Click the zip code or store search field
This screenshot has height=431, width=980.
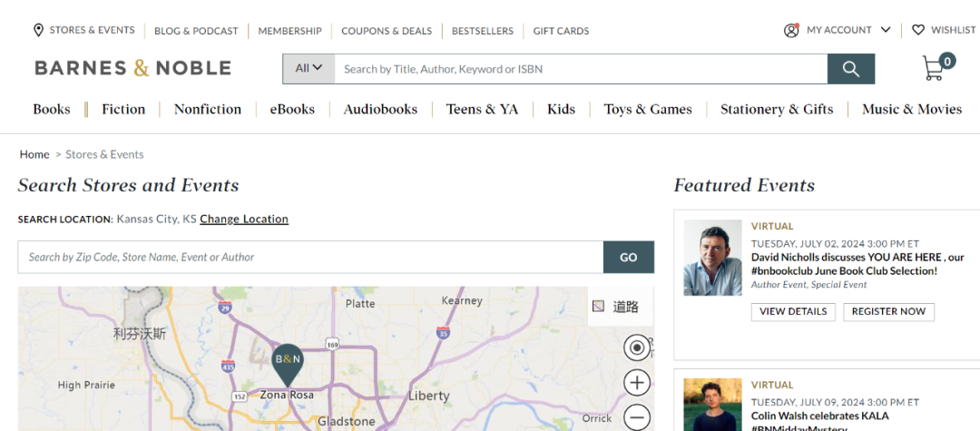pyautogui.click(x=310, y=258)
